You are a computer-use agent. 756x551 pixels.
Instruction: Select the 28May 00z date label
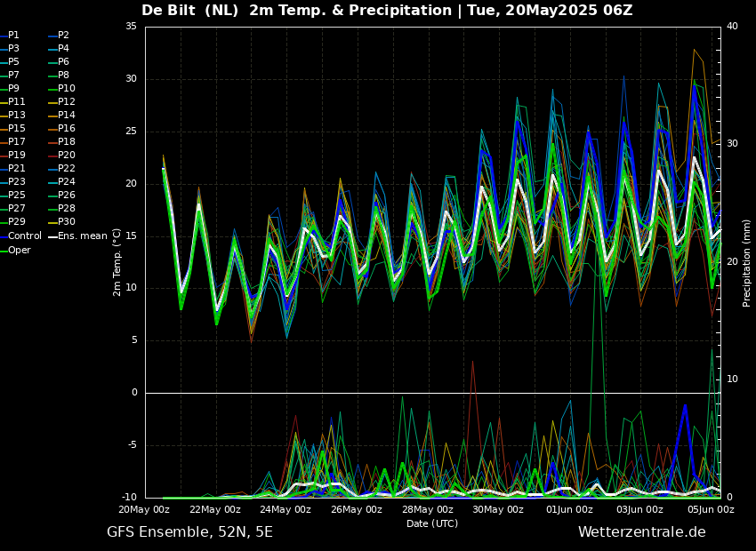coord(427,510)
